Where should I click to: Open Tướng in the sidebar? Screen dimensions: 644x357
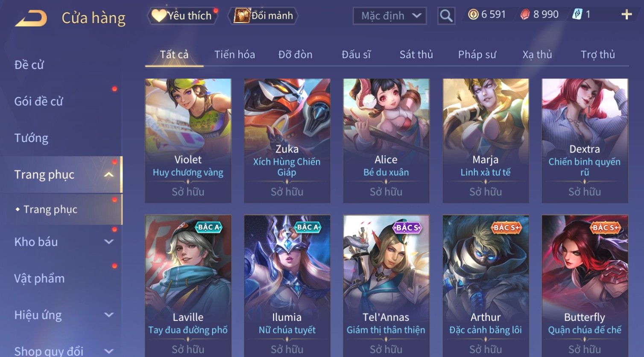[x=31, y=138]
